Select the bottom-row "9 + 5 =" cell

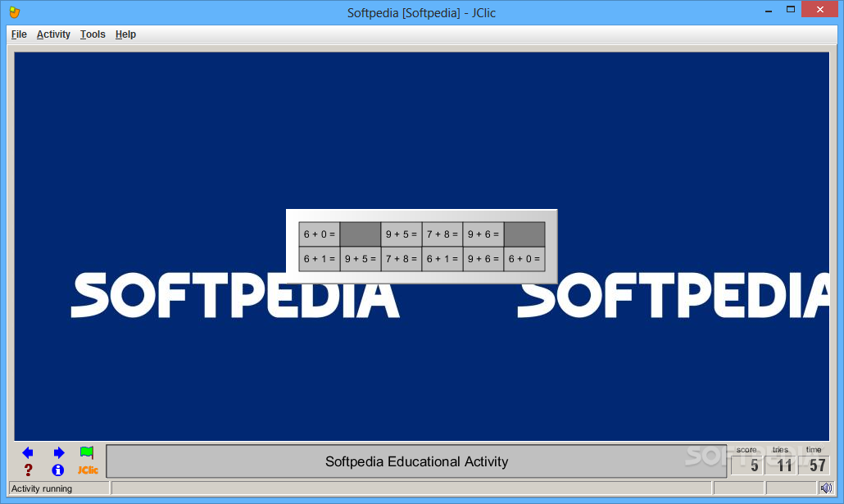pos(361,259)
